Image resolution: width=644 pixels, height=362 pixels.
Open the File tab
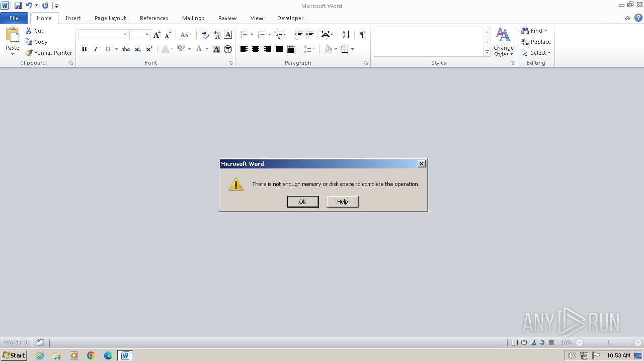(14, 18)
